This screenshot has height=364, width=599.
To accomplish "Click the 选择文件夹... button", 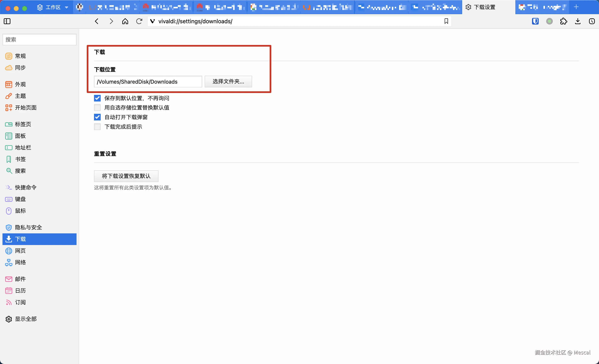I will (228, 82).
